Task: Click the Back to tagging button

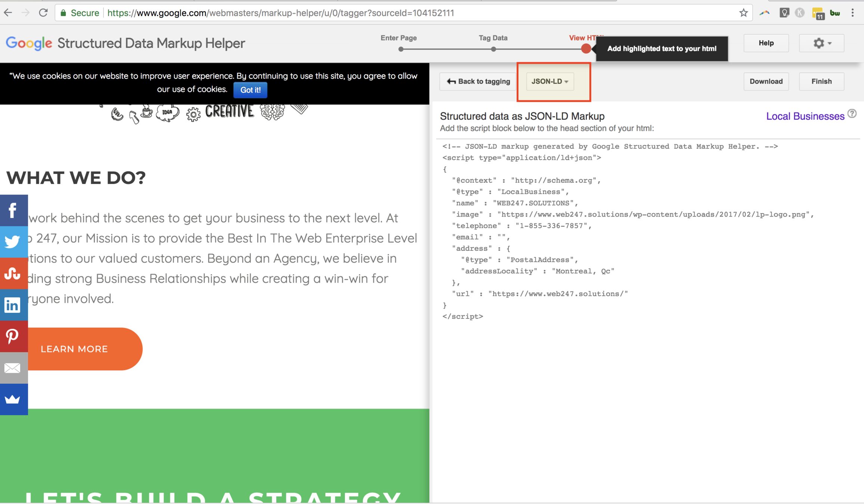Action: click(x=478, y=81)
